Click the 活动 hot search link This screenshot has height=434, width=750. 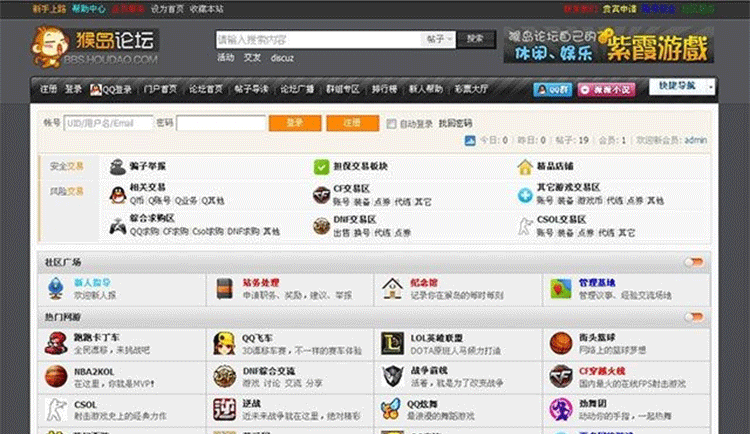pyautogui.click(x=226, y=58)
